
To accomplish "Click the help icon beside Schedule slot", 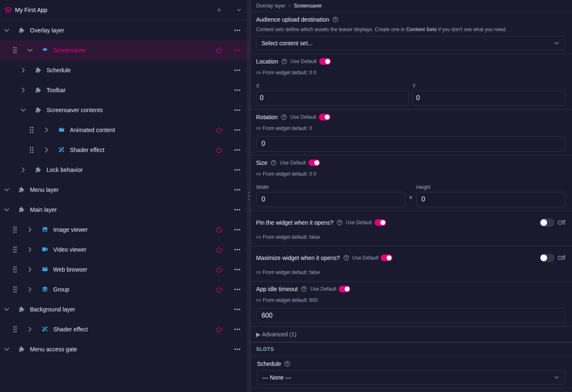I will pyautogui.click(x=287, y=364).
